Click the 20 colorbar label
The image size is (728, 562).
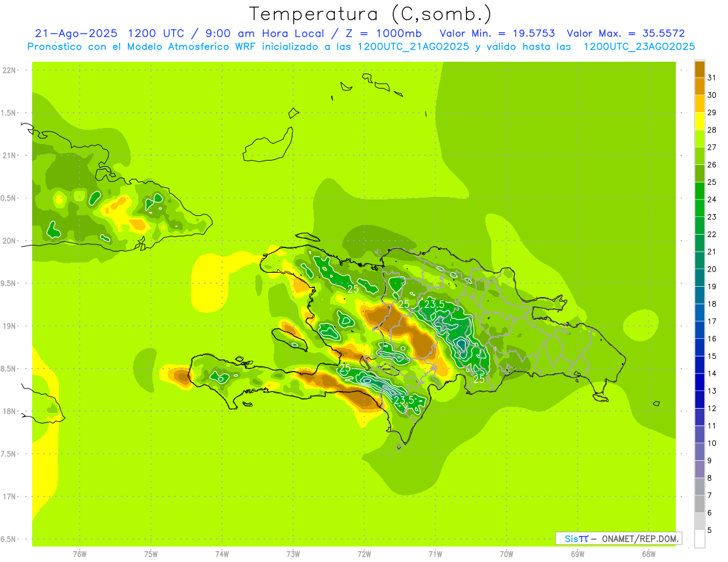tap(712, 269)
